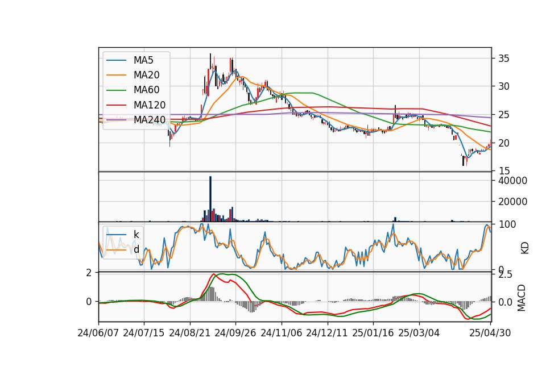This screenshot has width=546, height=392.
Task: Click the 24/09/26 date label
Action: tap(235, 333)
